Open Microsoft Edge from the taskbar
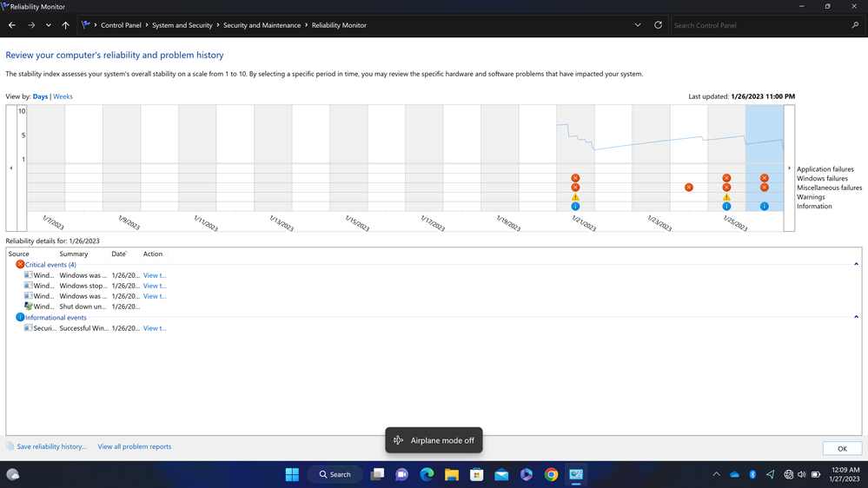 tap(427, 474)
